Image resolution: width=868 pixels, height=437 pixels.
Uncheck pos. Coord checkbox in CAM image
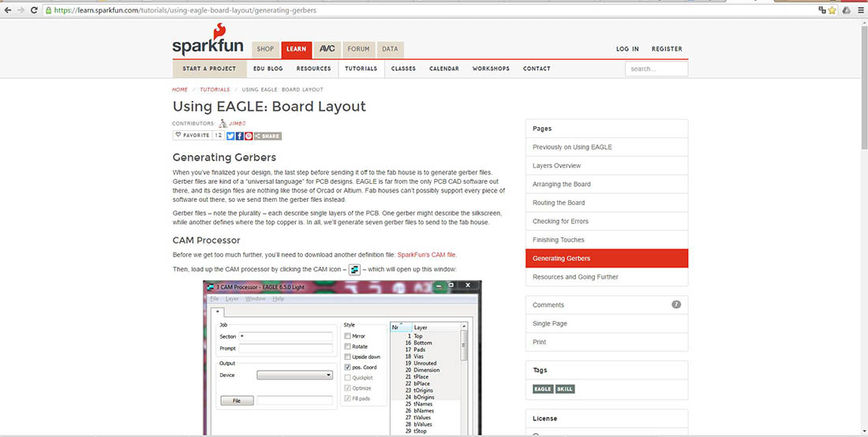click(x=348, y=368)
